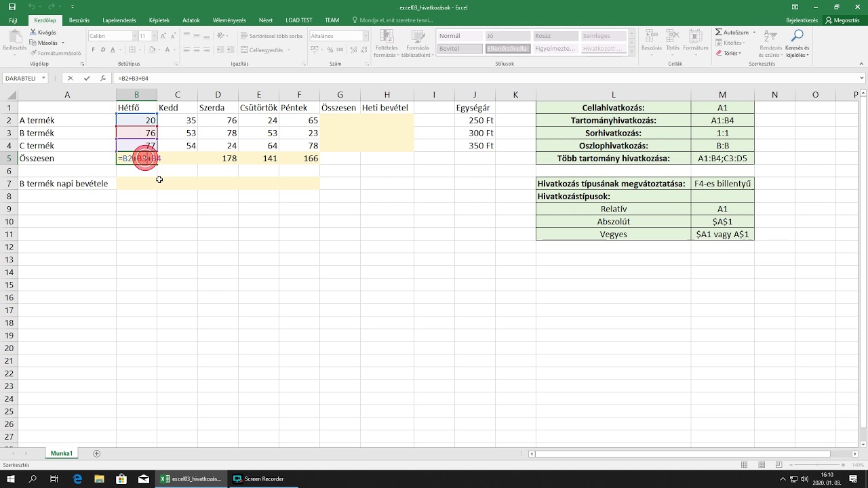Click the formula bar input showing =B2+B3+B4
This screenshot has width=868, height=488.
484,79
